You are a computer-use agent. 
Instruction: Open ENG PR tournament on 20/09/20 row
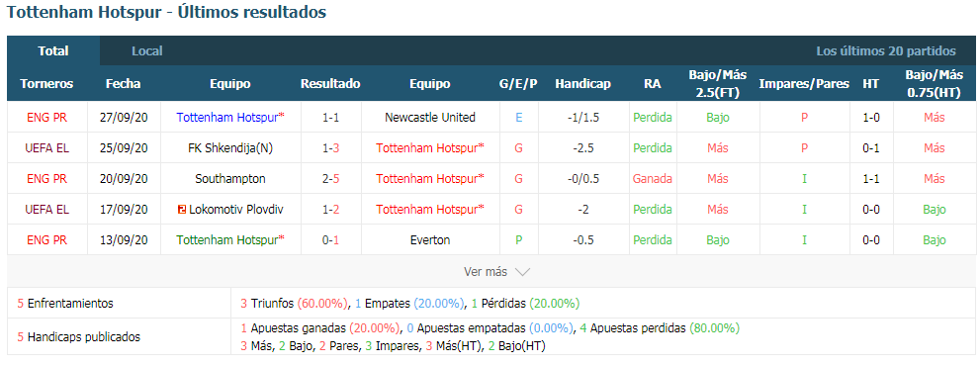pos(46,179)
